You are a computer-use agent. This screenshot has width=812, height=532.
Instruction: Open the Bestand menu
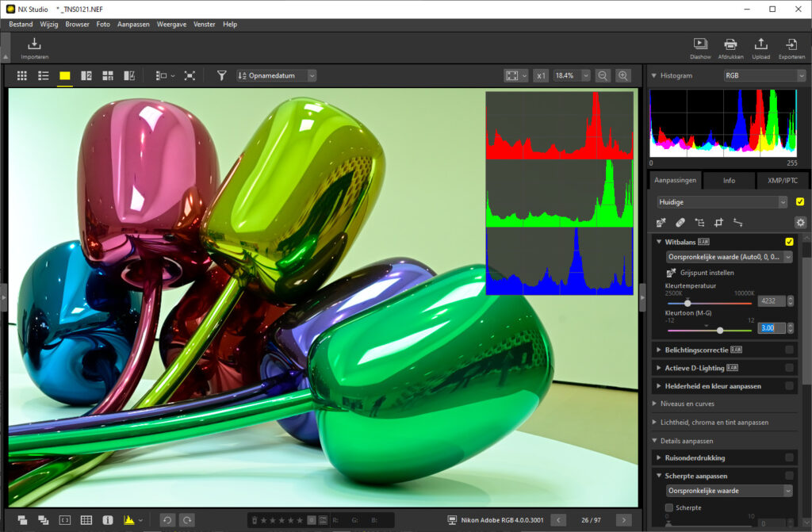point(21,25)
